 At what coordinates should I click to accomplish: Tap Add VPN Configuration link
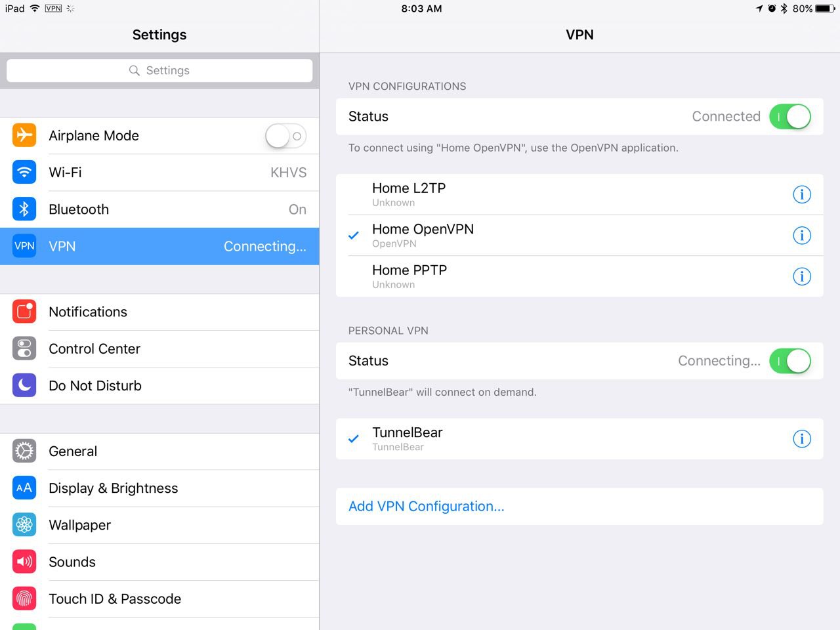pos(426,507)
